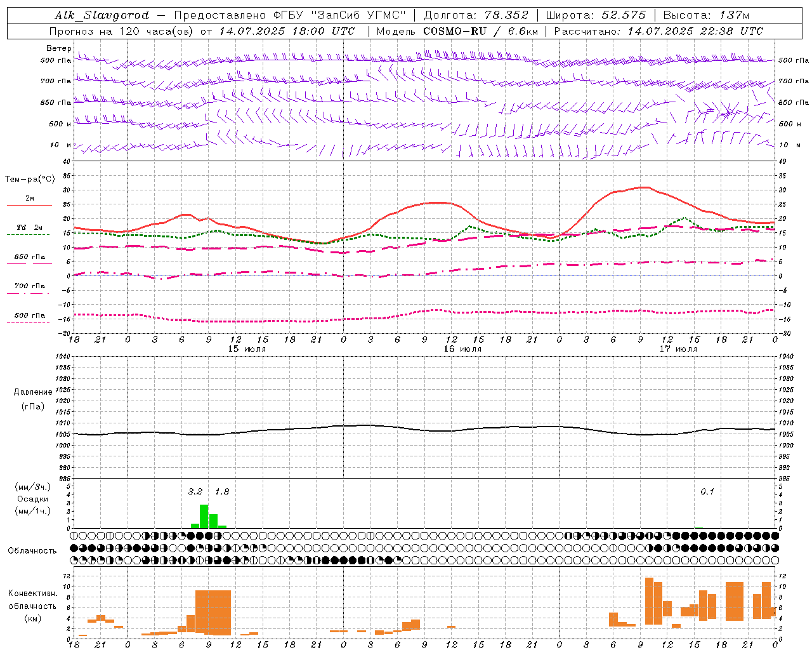
Task: Click the (мм/3ч.) precipitation unit label
Action: pyautogui.click(x=32, y=487)
